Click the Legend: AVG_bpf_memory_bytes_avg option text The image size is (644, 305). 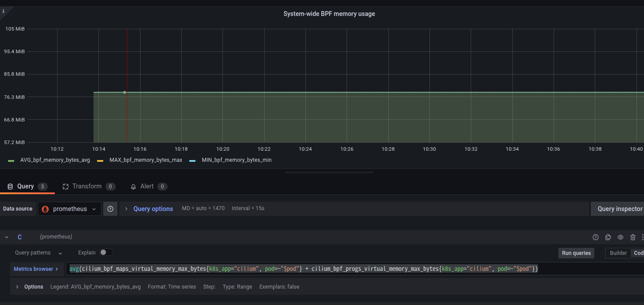coord(96,287)
